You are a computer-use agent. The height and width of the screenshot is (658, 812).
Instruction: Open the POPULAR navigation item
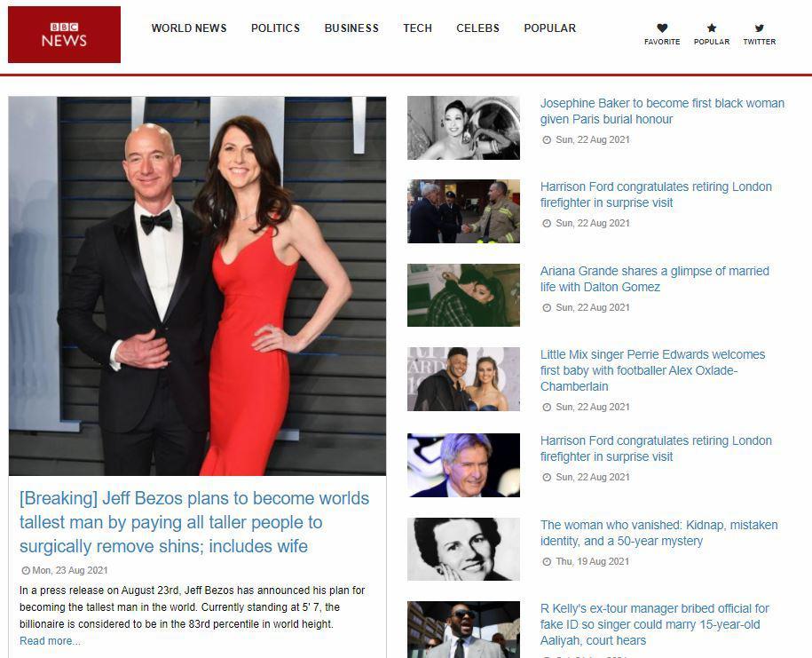(549, 28)
